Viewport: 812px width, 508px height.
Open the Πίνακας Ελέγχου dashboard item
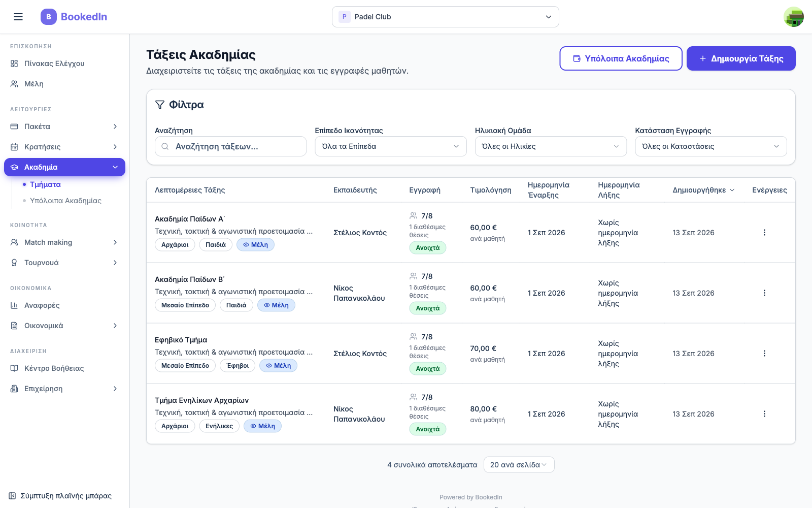point(64,63)
